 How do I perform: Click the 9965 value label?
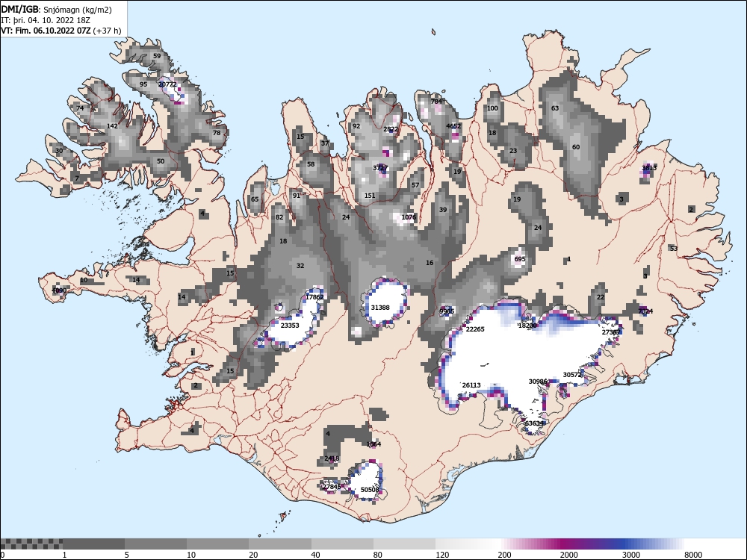pyautogui.click(x=447, y=311)
